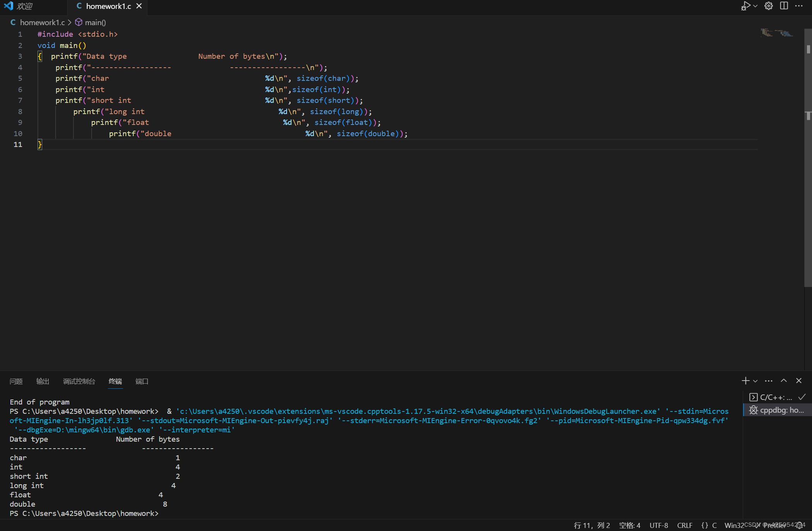Split the editor to the right
The image size is (812, 531).
784,6
